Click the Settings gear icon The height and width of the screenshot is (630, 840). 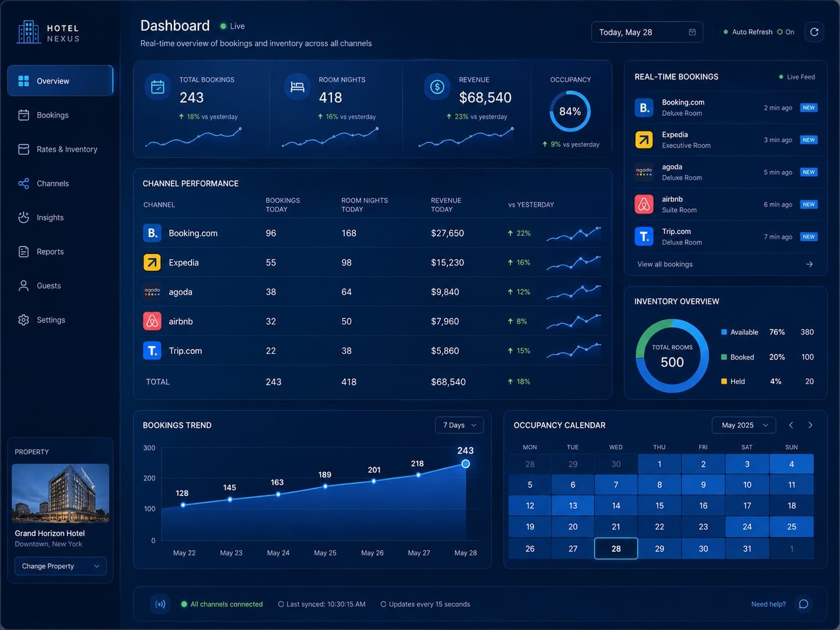click(24, 320)
